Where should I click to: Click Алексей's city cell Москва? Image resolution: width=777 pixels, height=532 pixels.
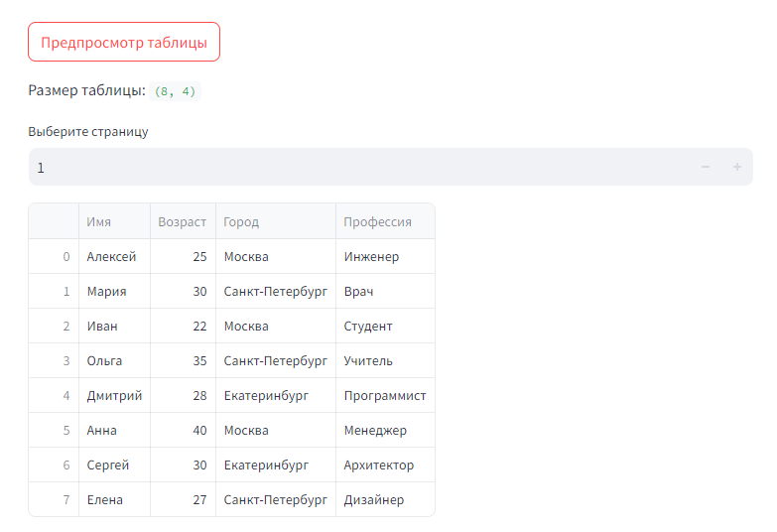pos(276,256)
